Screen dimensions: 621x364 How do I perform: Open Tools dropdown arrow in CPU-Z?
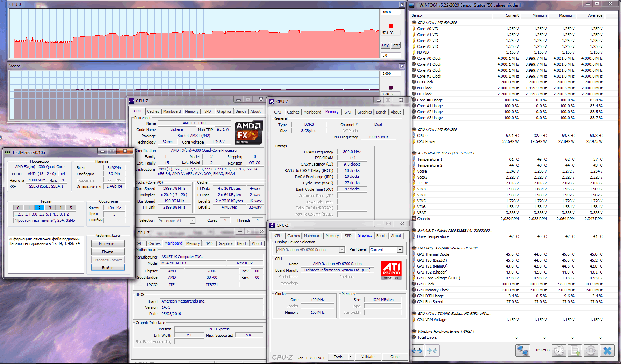[x=351, y=357]
